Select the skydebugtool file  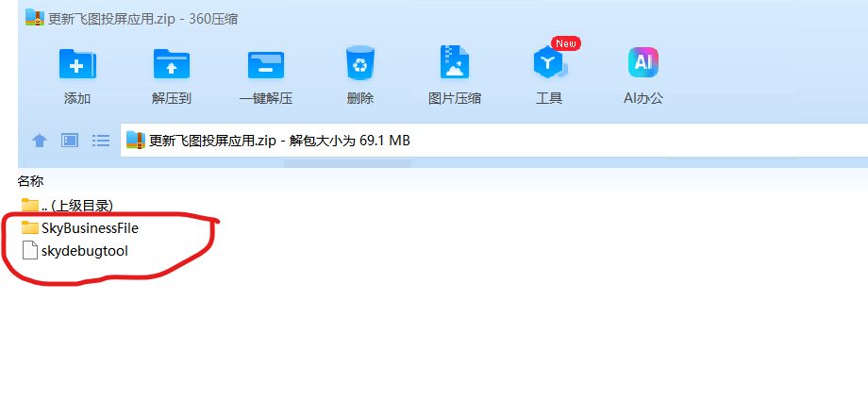[75, 251]
